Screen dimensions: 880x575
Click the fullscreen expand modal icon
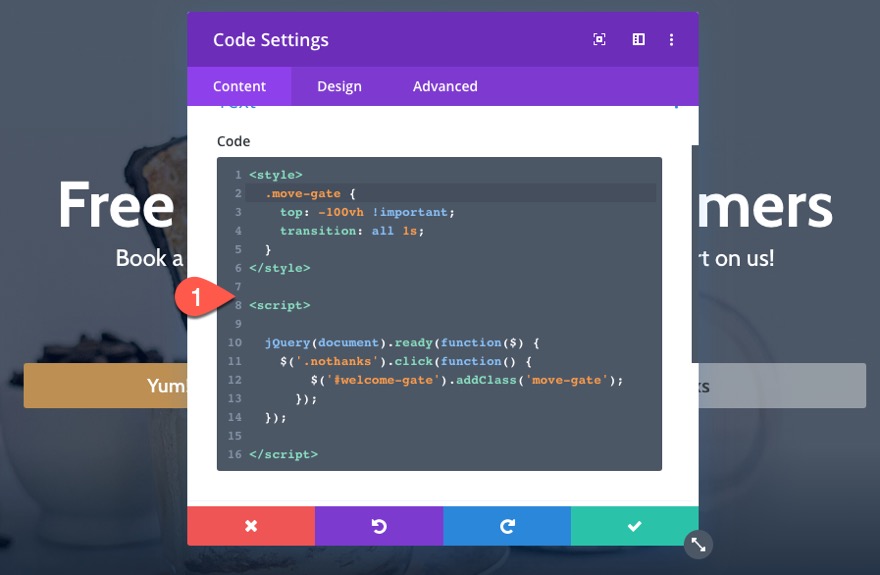pyautogui.click(x=599, y=39)
